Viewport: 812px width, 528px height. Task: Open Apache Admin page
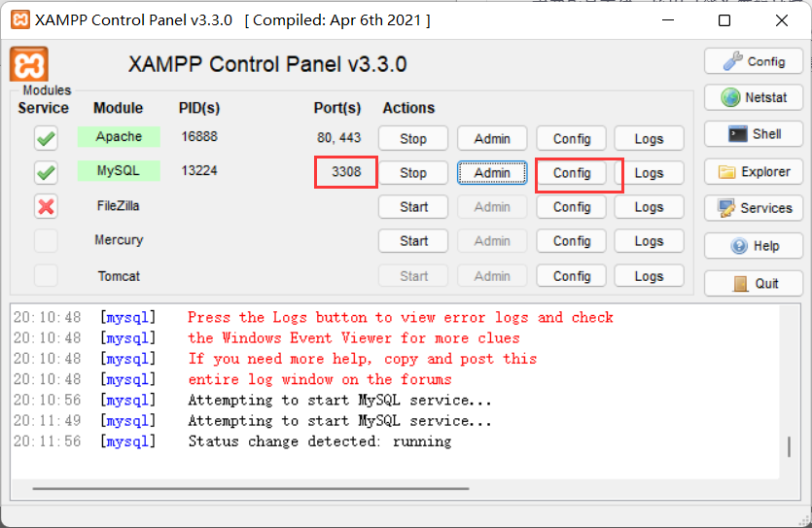pyautogui.click(x=492, y=139)
